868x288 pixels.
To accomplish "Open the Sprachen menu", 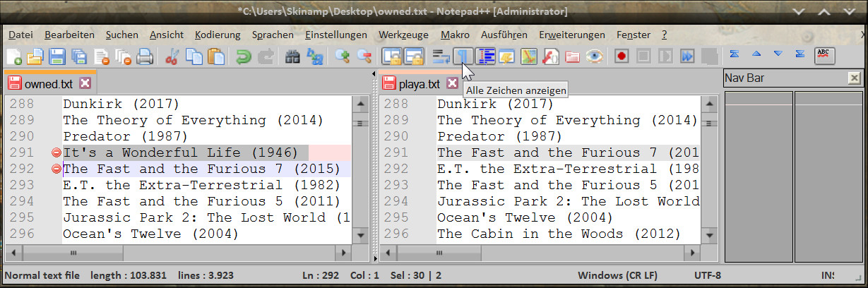I will tap(273, 35).
